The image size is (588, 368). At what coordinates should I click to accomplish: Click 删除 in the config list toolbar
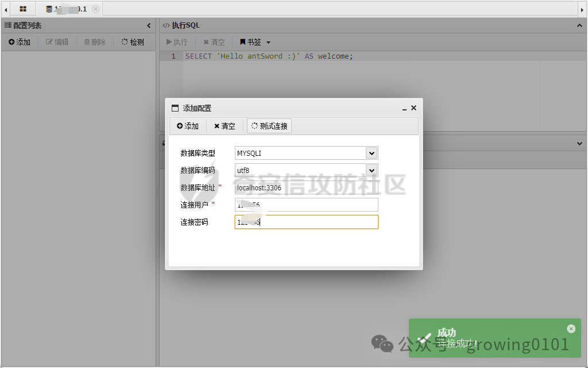tap(95, 42)
